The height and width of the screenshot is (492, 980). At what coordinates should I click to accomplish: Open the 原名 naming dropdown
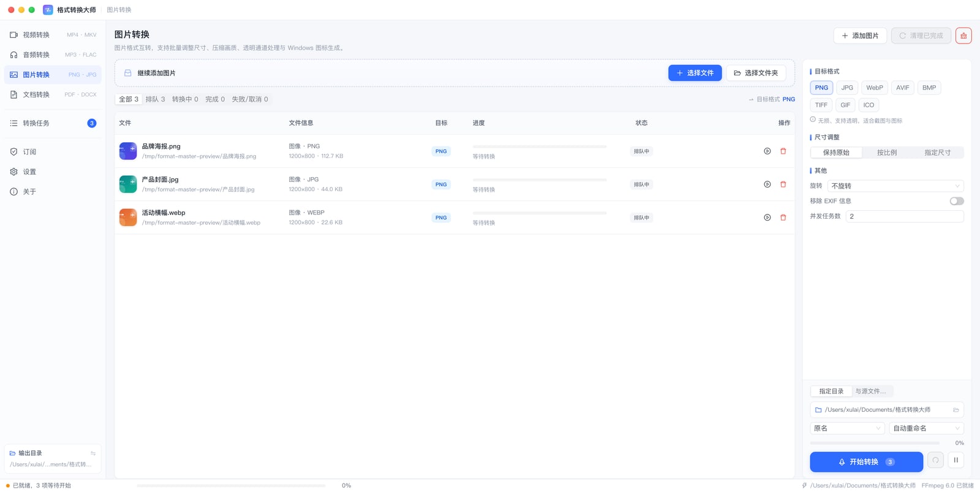tap(848, 428)
